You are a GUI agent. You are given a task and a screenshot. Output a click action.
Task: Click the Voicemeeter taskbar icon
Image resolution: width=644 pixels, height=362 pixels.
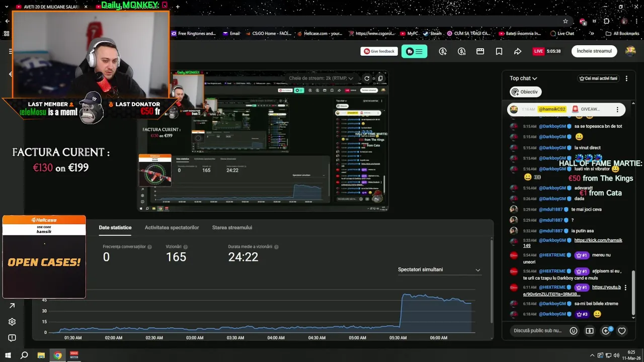[74, 355]
